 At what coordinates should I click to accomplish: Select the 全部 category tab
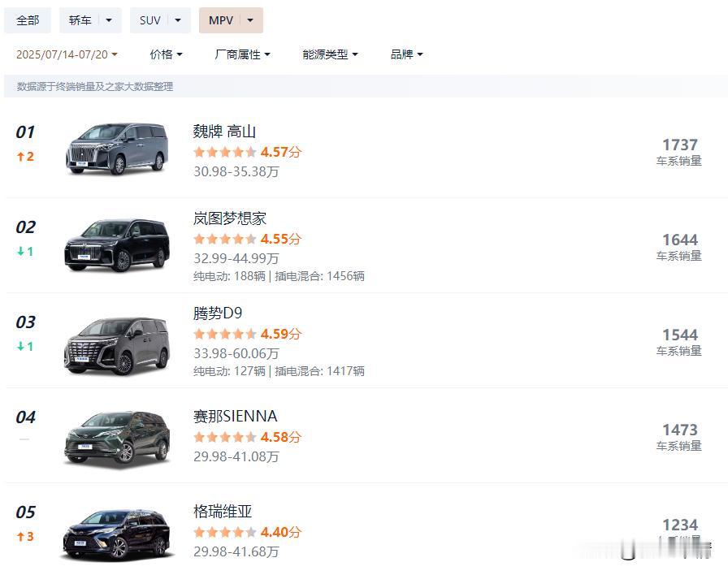(28, 20)
